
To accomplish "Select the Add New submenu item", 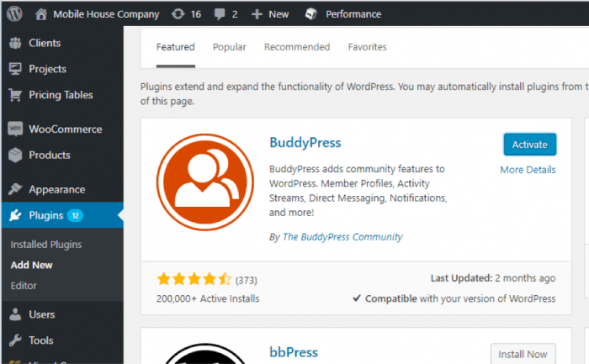I will [32, 265].
